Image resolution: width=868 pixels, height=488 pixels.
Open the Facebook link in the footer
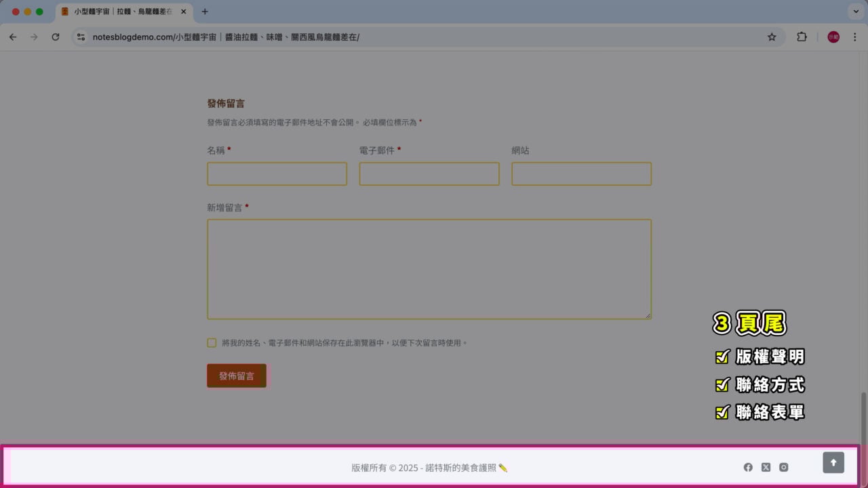click(x=748, y=467)
